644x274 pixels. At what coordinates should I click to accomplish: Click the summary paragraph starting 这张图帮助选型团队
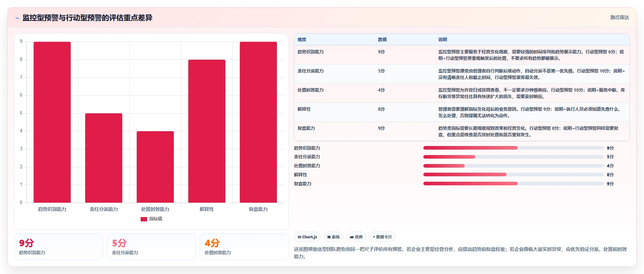(x=461, y=253)
